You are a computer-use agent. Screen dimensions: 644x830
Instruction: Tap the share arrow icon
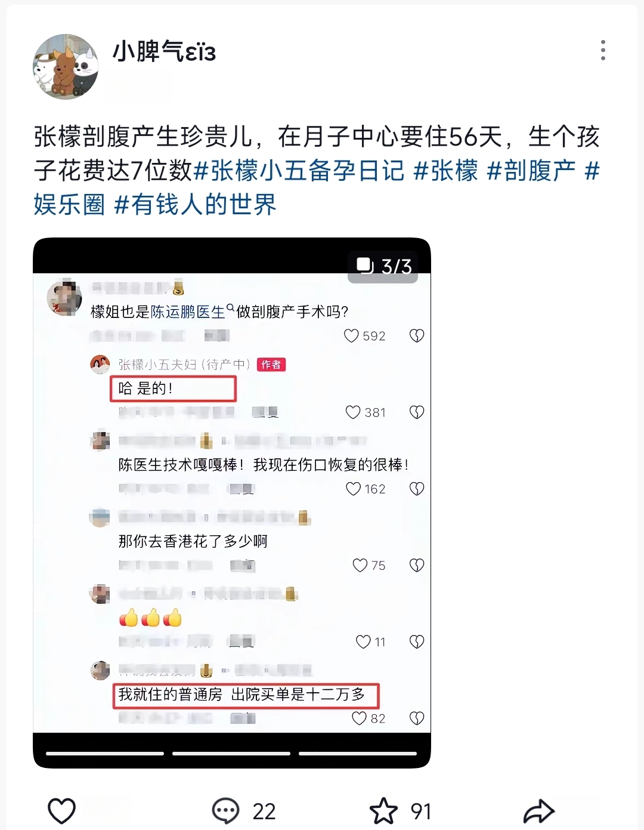pyautogui.click(x=538, y=812)
